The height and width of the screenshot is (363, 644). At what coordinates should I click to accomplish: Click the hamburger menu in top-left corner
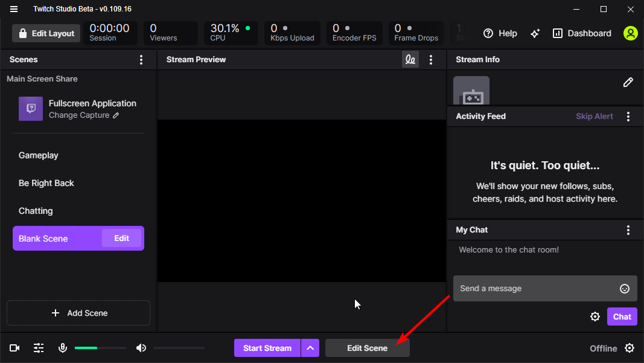[x=13, y=9]
